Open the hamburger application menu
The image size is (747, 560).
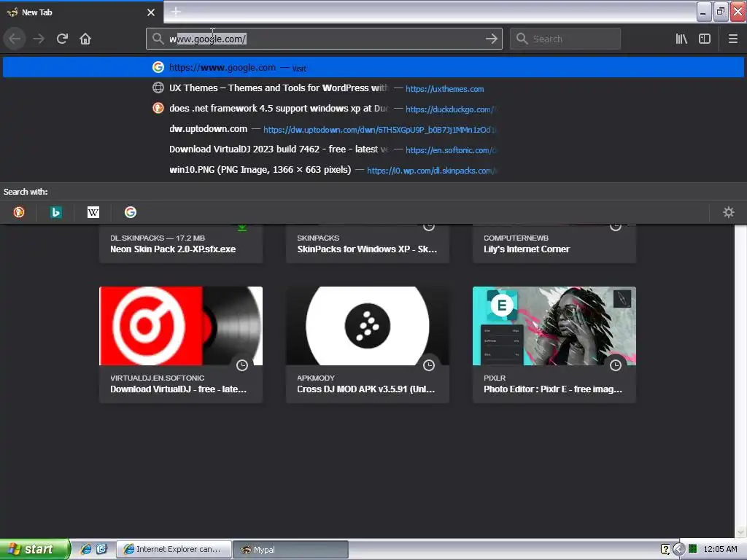732,39
